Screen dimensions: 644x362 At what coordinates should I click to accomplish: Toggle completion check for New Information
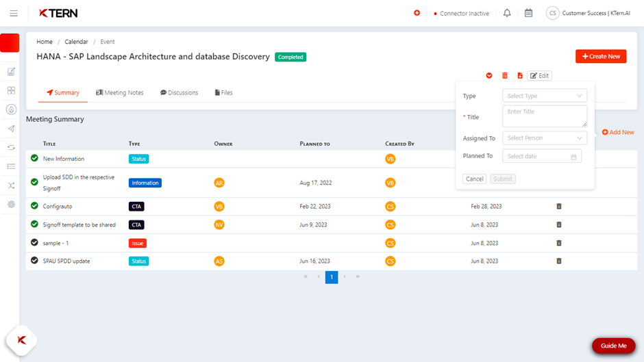(34, 158)
